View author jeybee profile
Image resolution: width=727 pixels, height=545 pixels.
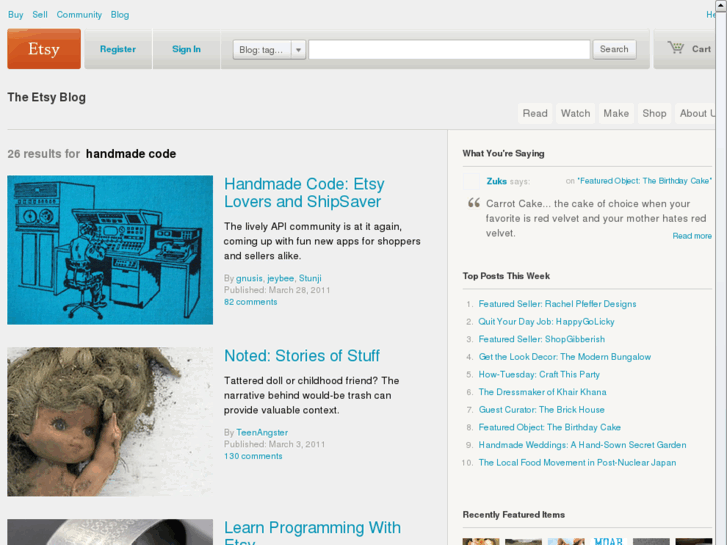[281, 278]
